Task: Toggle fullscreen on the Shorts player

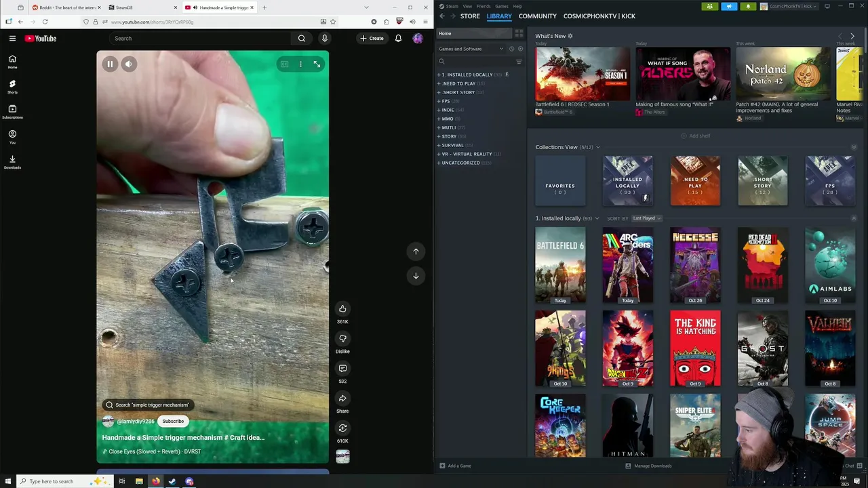Action: tap(317, 64)
